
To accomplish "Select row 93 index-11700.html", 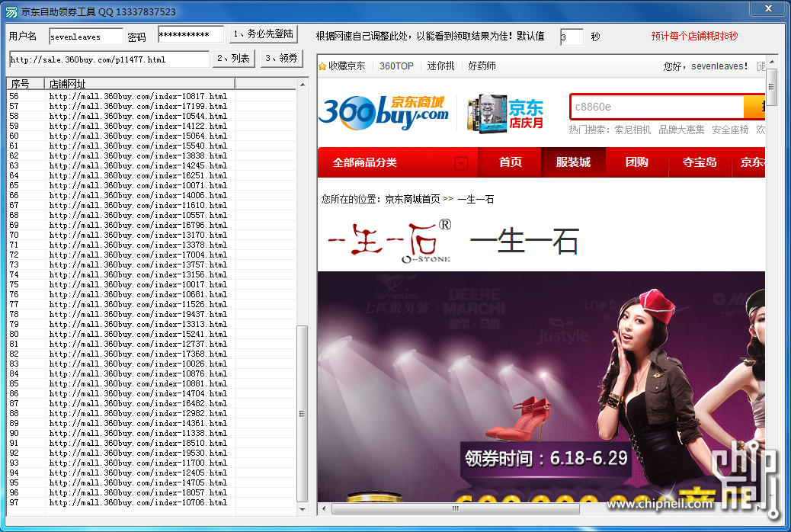I will [152, 463].
